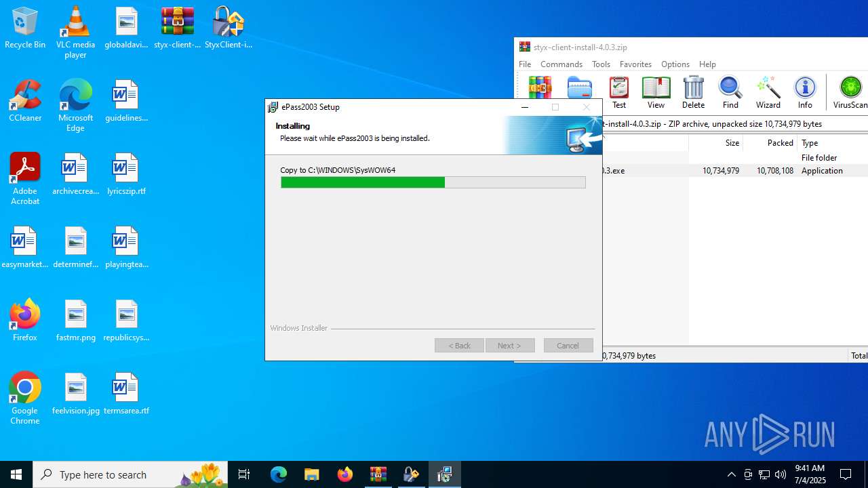Screen dimensions: 868x488
Task: Click the taskbar search box
Action: pyautogui.click(x=130, y=474)
